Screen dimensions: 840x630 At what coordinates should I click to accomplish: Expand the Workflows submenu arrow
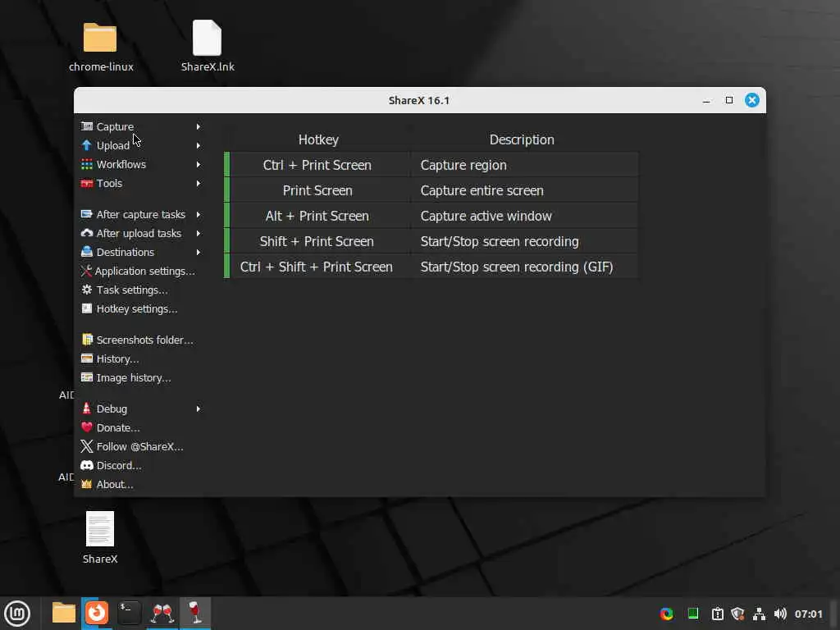[x=199, y=164]
